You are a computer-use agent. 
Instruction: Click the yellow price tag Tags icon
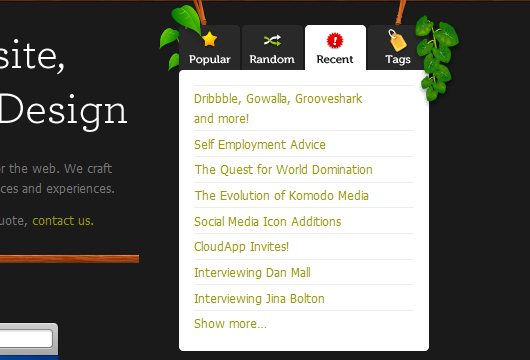click(397, 40)
